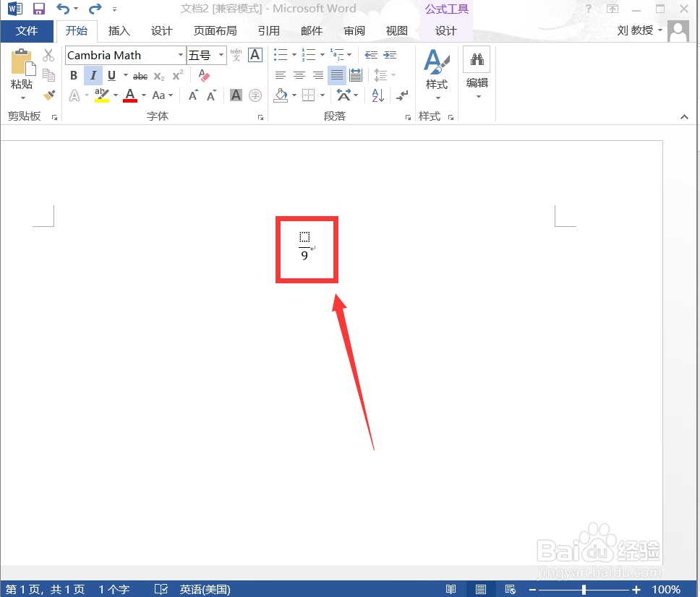Switch to the 视图 View tab

pos(397,31)
